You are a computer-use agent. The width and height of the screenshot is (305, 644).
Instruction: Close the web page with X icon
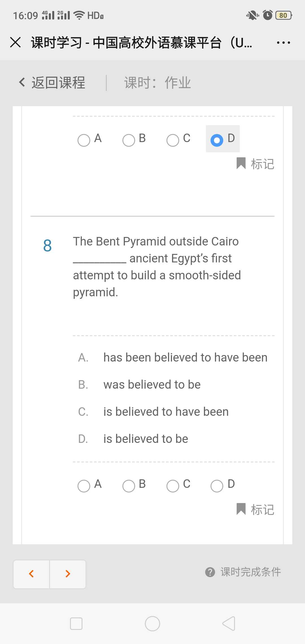click(16, 43)
